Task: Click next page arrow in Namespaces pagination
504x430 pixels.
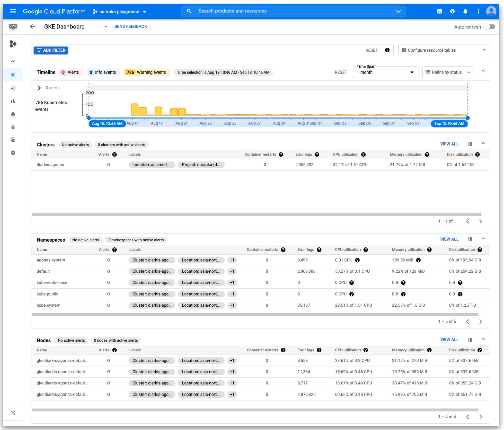Action: pos(481,322)
